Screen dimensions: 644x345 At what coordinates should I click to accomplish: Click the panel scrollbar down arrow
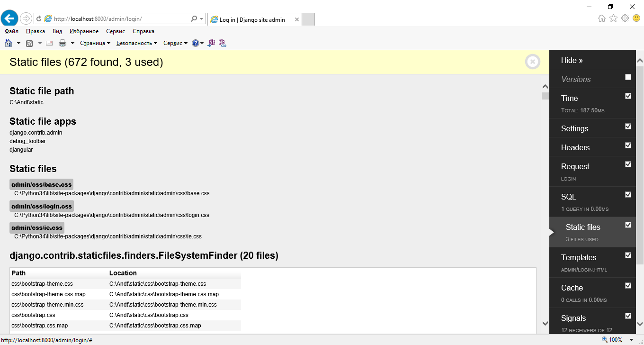[x=545, y=323]
